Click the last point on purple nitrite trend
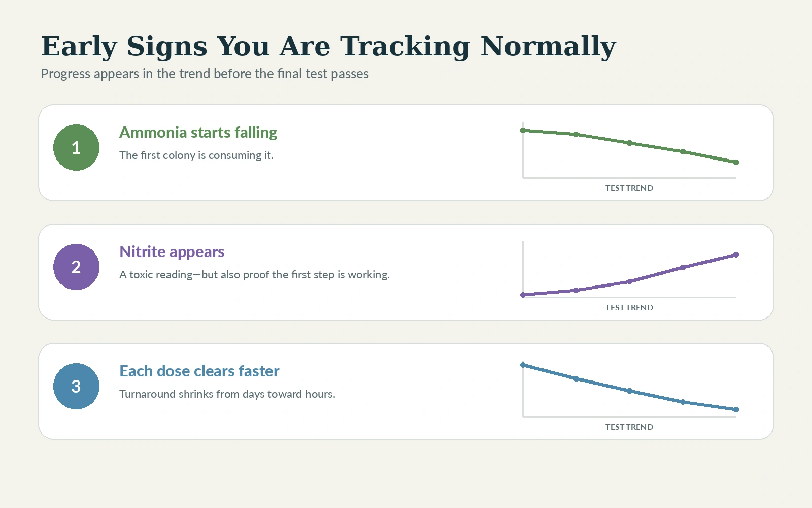The height and width of the screenshot is (508, 812). tap(736, 255)
